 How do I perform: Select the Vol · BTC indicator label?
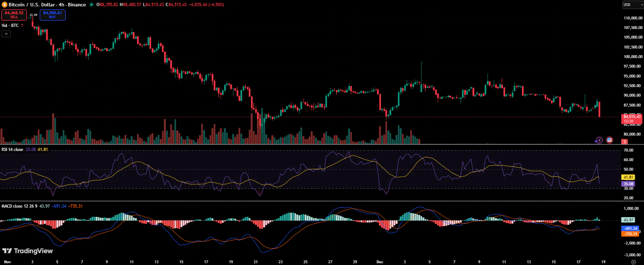coord(10,26)
